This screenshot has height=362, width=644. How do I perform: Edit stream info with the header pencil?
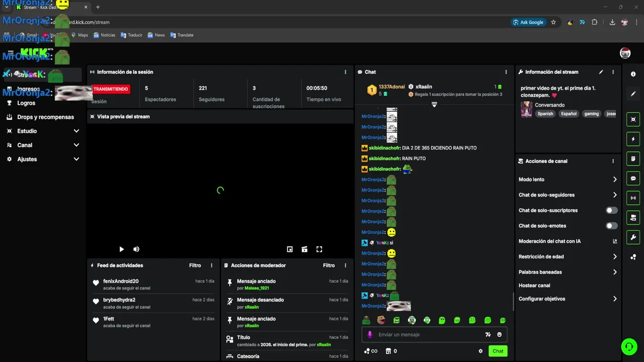(x=601, y=72)
